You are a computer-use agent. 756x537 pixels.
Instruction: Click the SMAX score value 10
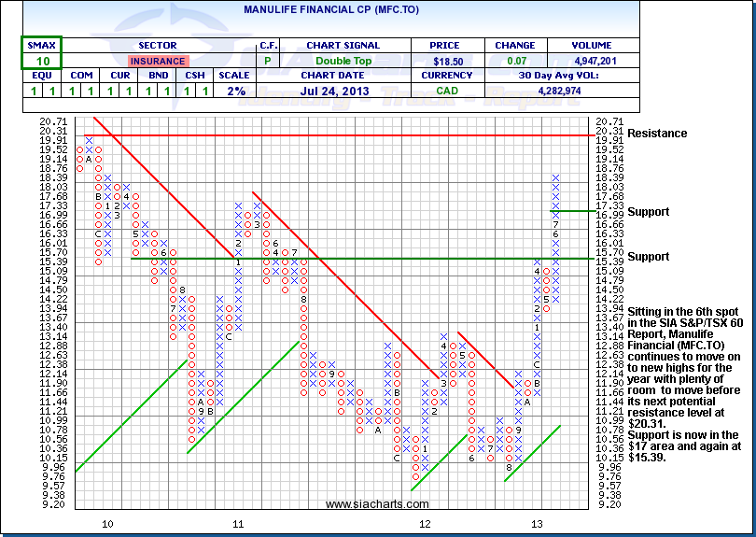point(41,60)
